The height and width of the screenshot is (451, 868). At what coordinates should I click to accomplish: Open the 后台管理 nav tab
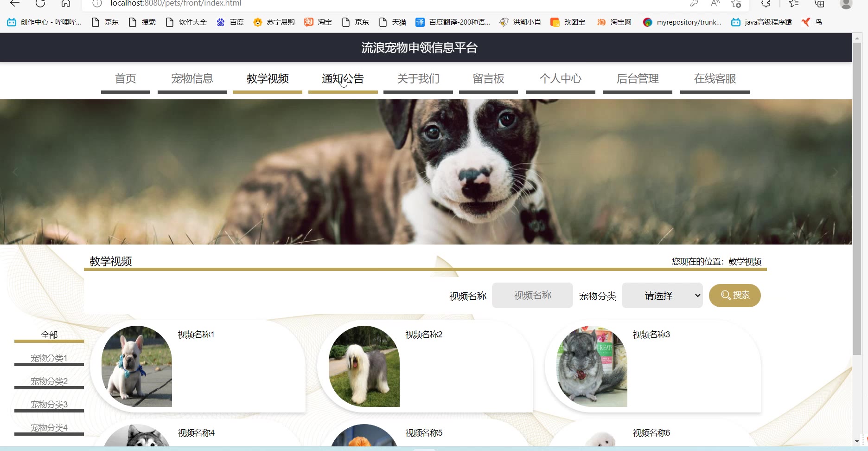[638, 79]
